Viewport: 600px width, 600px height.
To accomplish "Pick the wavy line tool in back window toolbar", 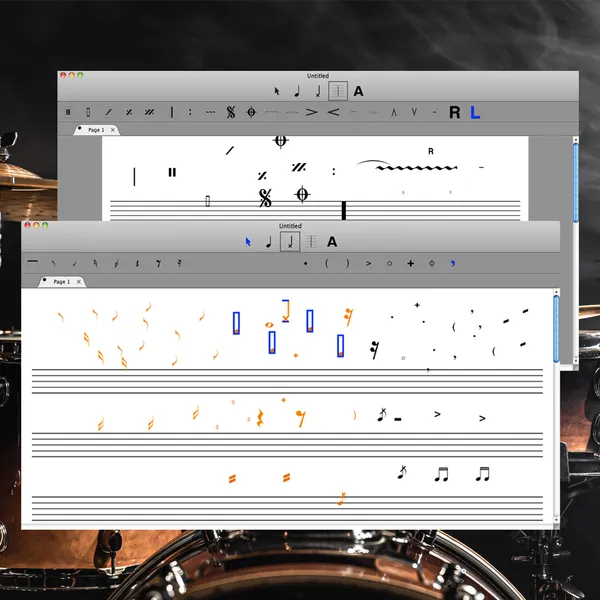I will pos(210,112).
